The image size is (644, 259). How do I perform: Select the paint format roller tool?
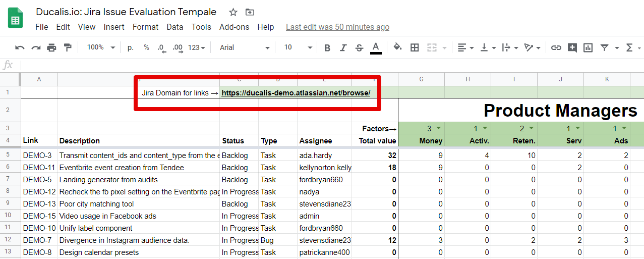click(68, 47)
